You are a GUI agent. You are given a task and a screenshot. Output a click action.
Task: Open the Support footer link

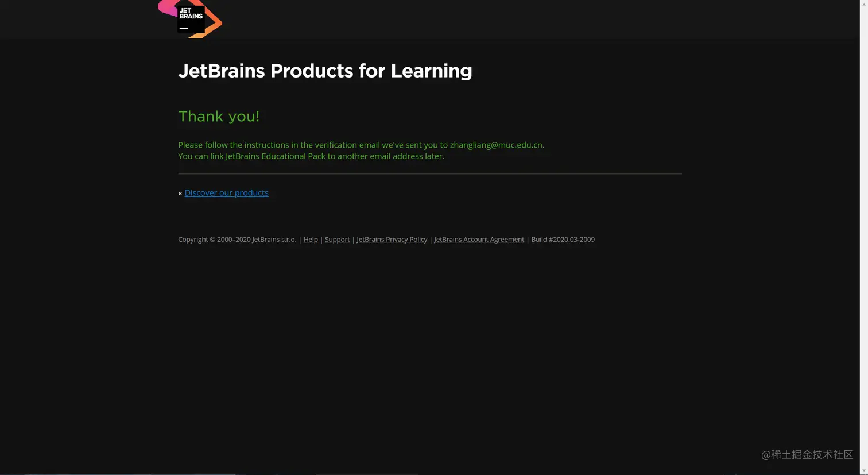(337, 240)
